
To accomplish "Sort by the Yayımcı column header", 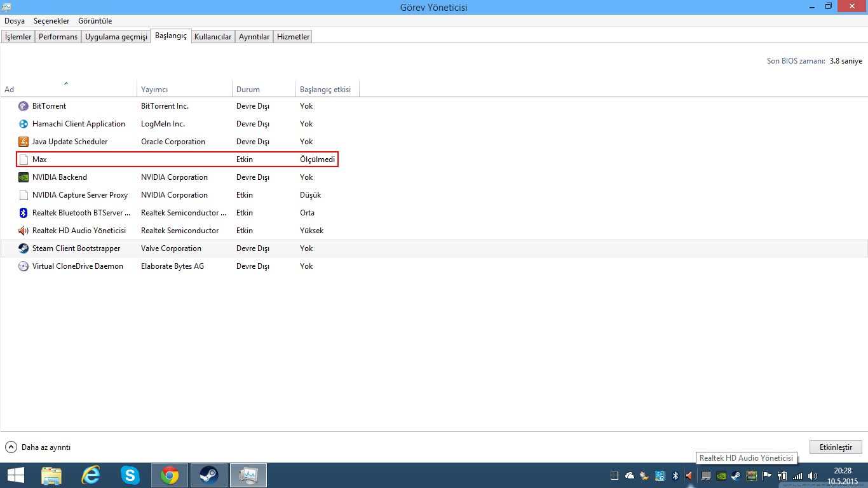I will point(185,88).
